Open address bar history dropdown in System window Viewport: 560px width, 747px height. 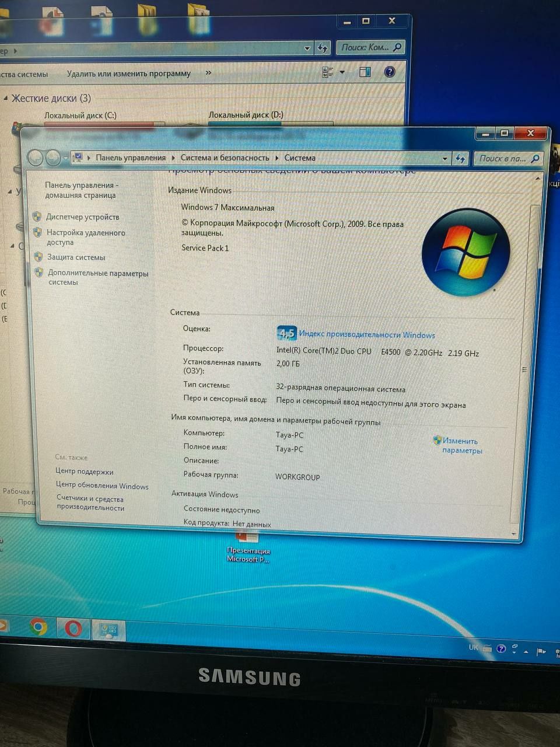pyautogui.click(x=445, y=158)
